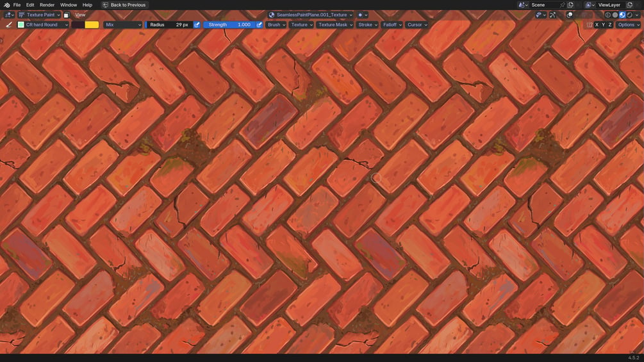Click the Radius value field
The width and height of the screenshot is (644, 362).
pyautogui.click(x=169, y=24)
